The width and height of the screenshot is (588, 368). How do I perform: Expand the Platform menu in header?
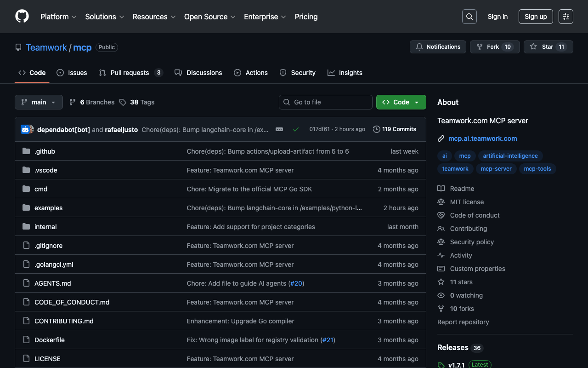(58, 17)
